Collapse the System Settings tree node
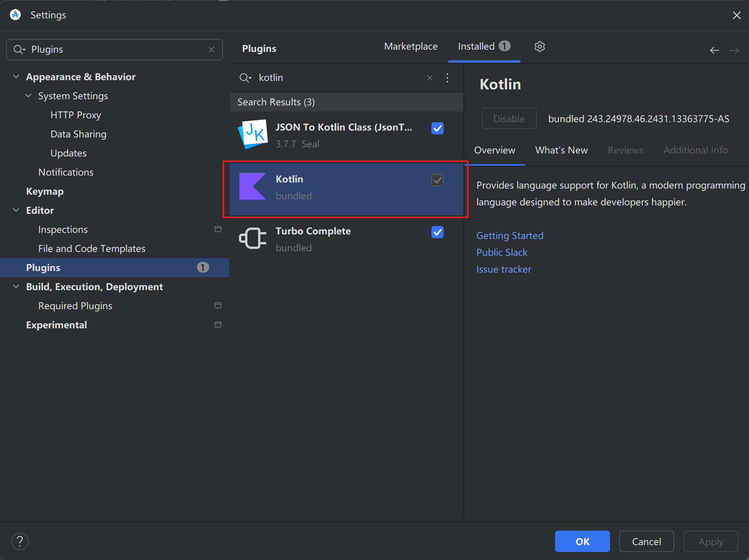749x560 pixels. [28, 96]
